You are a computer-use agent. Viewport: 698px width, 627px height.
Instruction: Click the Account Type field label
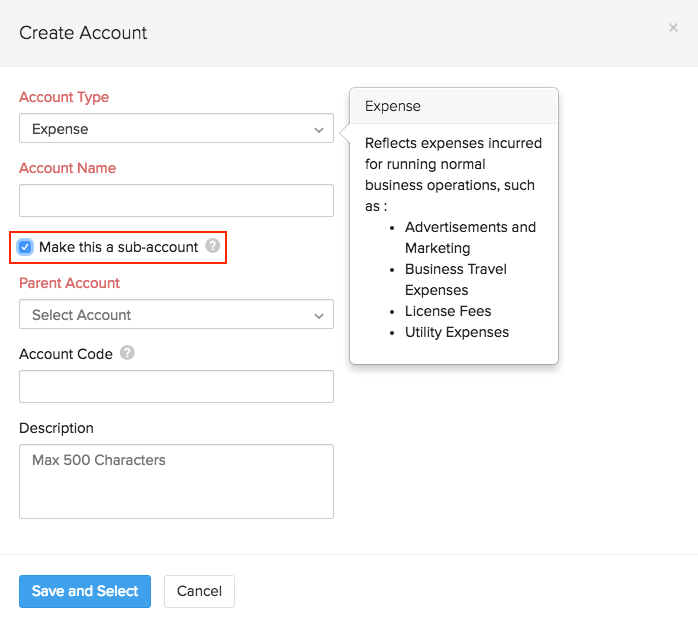pos(64,97)
